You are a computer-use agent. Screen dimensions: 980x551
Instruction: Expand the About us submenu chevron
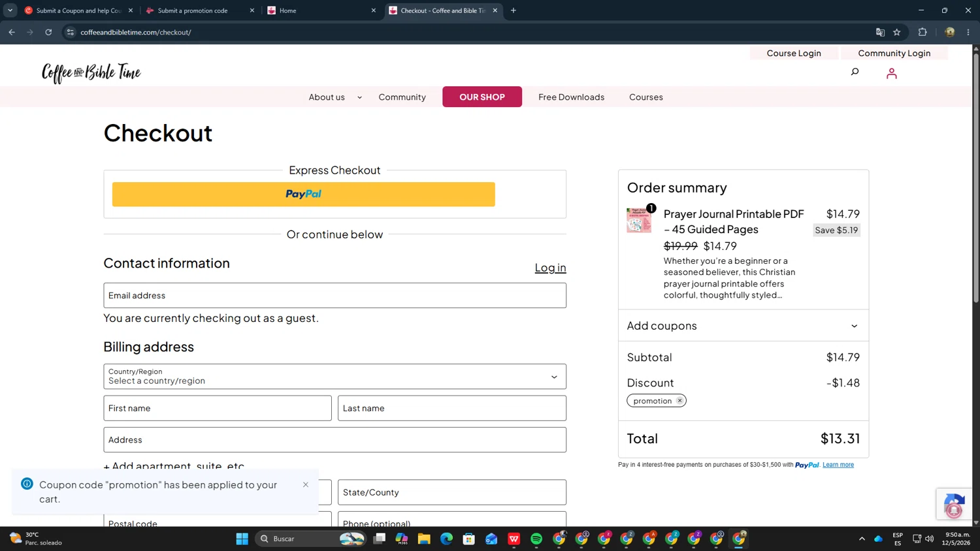click(359, 97)
